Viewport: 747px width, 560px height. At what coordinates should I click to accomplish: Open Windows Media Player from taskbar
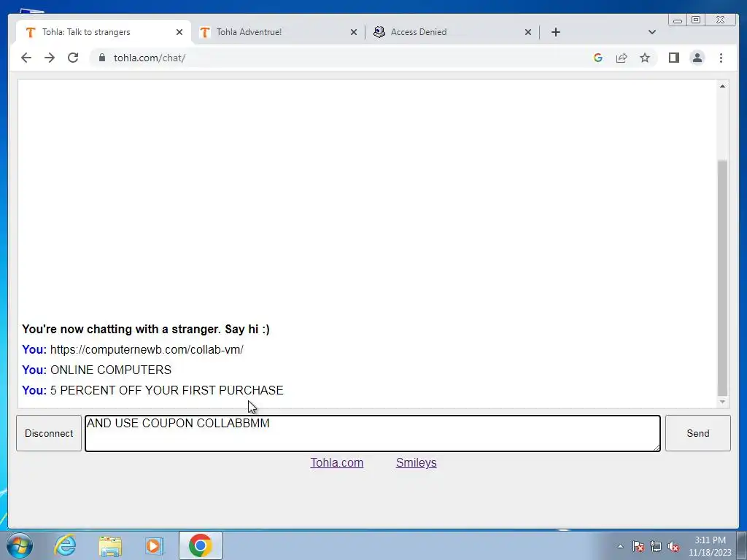154,545
